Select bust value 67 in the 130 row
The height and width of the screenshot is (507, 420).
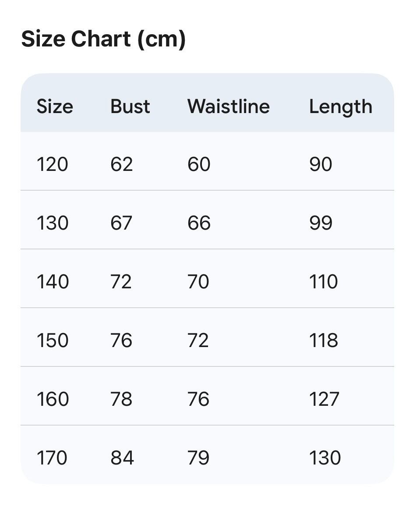121,223
